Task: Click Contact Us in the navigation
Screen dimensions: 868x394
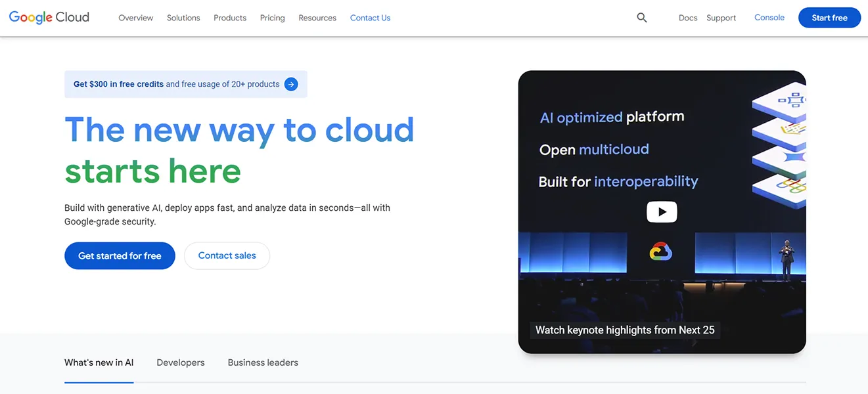Action: (370, 18)
